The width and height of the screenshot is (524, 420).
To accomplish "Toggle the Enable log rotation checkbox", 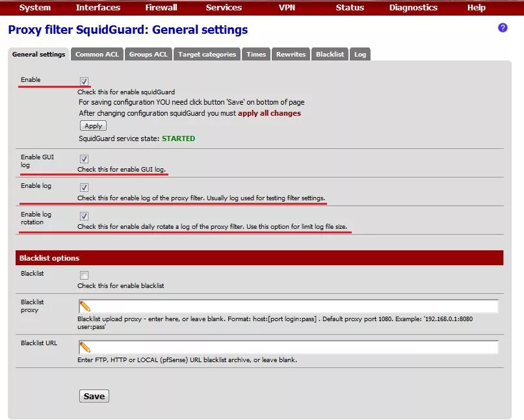I will click(84, 217).
